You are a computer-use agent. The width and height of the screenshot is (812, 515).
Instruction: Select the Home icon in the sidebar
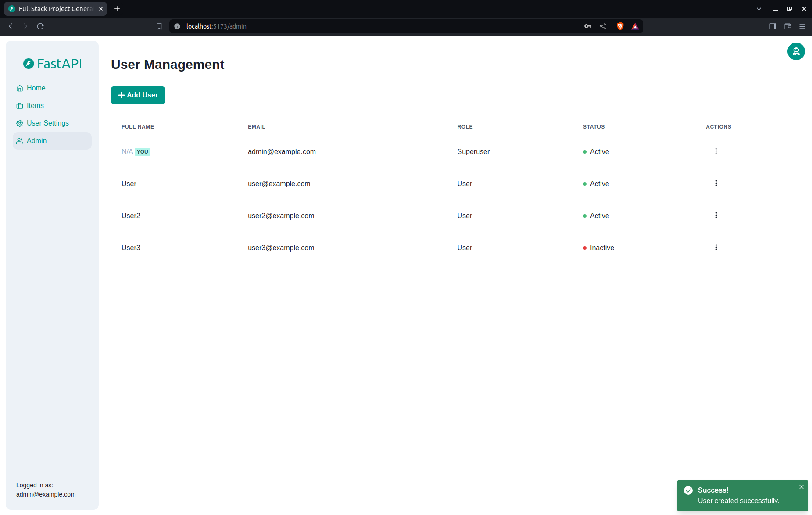(20, 88)
